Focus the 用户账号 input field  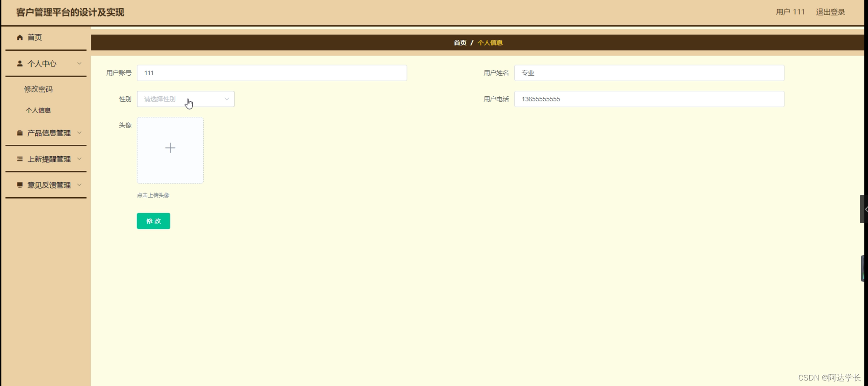pos(272,73)
